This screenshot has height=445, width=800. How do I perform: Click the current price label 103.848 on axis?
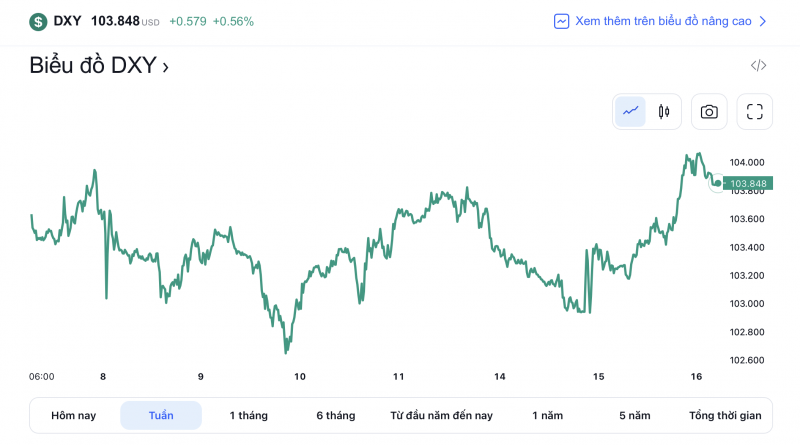tap(748, 184)
